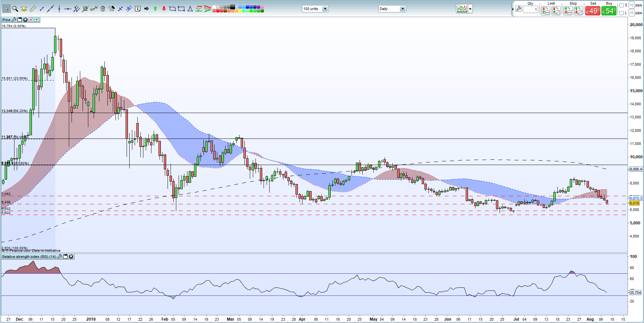
Task: Tick the L limit pips checkbox
Action: pos(621,13)
